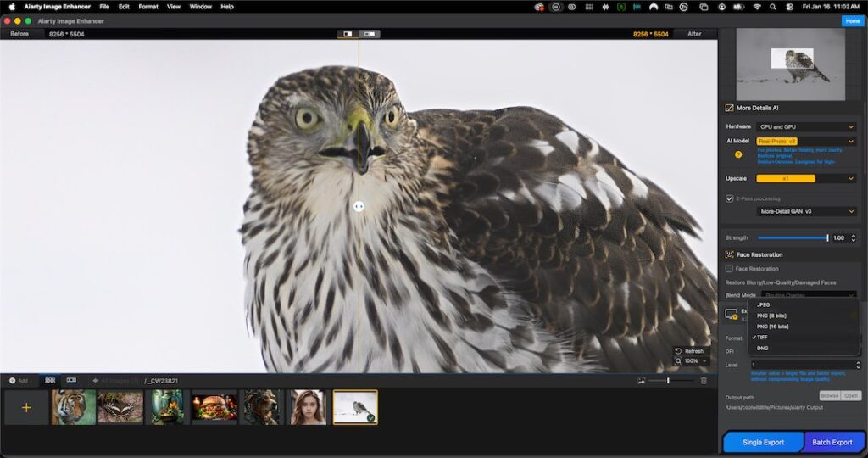The width and height of the screenshot is (868, 458).
Task: Click the zoom magnifier icon beside 100%
Action: (678, 361)
